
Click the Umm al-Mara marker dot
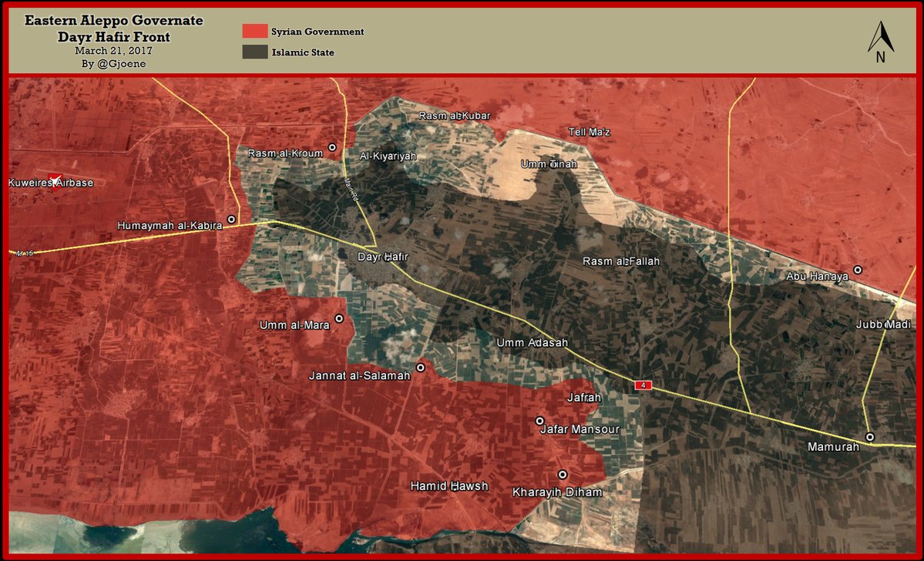tap(339, 318)
